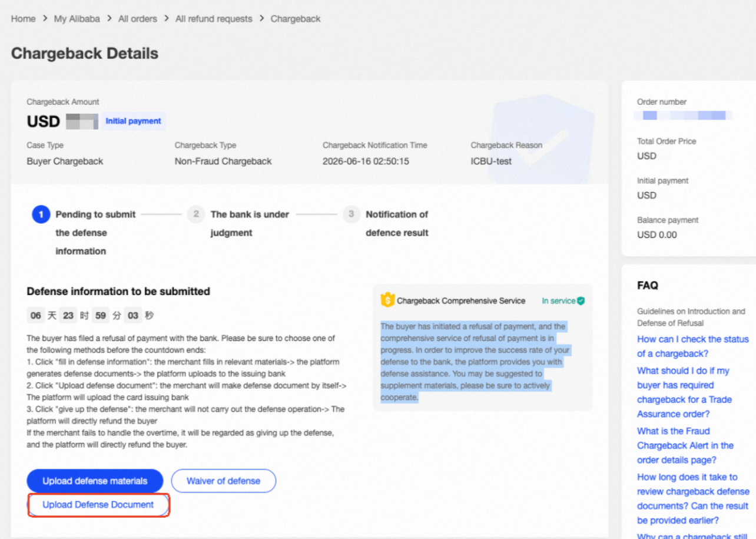Click the Chargeback Amount label

point(63,102)
